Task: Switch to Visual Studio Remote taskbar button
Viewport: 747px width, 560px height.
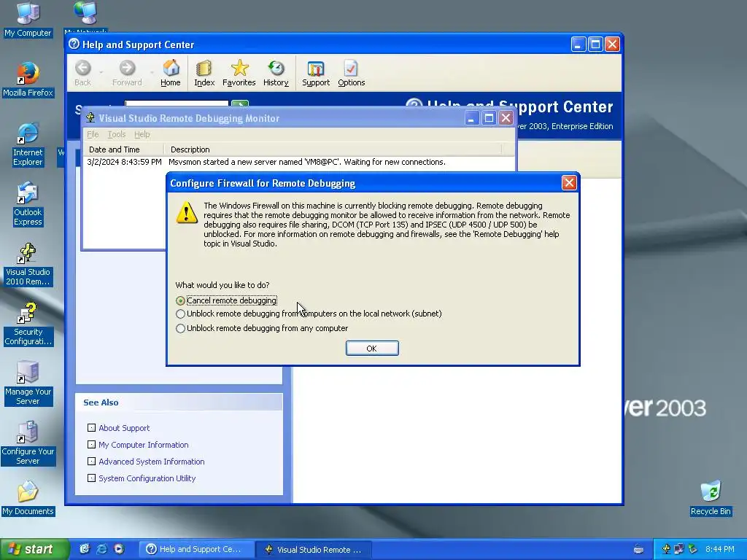Action: (x=314, y=549)
